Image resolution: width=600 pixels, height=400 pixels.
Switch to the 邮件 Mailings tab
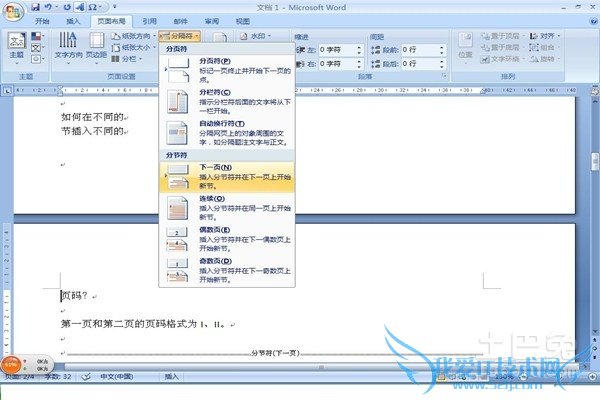click(181, 21)
